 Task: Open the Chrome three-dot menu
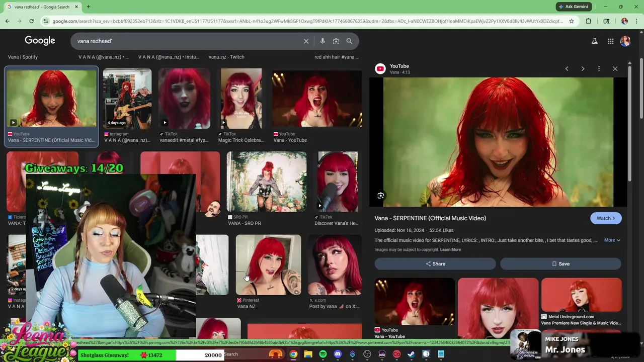tap(637, 21)
